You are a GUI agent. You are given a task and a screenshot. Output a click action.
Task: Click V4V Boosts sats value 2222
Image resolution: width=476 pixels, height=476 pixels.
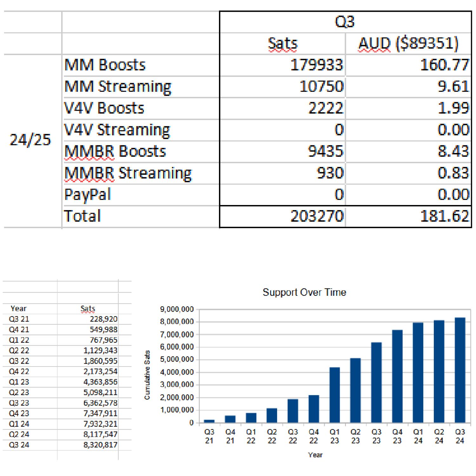pos(326,108)
